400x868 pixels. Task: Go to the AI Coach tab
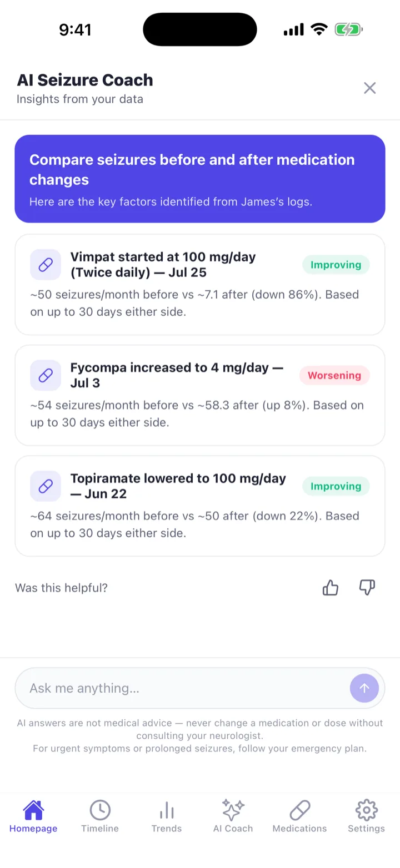[233, 816]
